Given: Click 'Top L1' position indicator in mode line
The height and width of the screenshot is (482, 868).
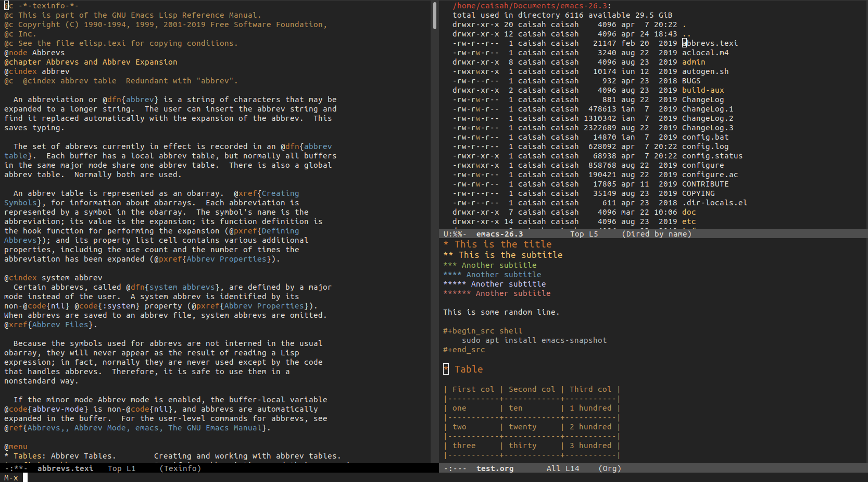Looking at the screenshot, I should pyautogui.click(x=121, y=468).
